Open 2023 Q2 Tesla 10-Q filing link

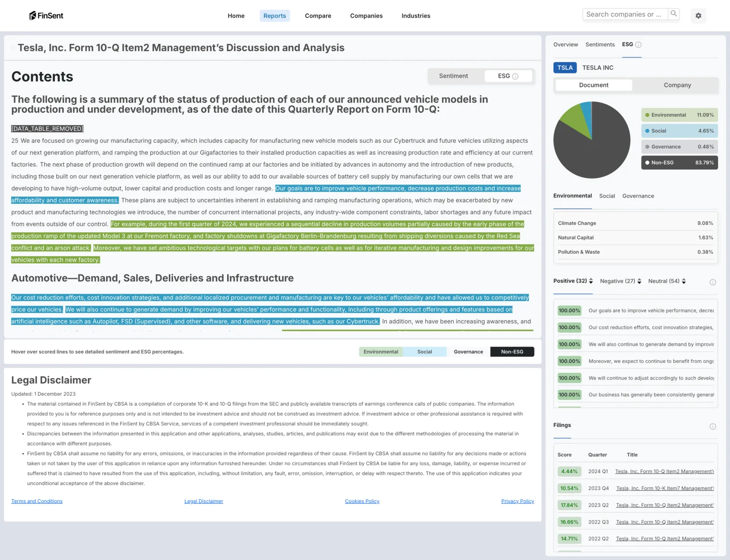click(665, 505)
